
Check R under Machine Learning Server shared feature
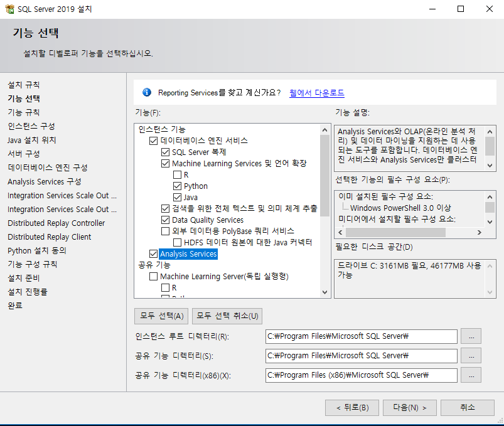(165, 288)
